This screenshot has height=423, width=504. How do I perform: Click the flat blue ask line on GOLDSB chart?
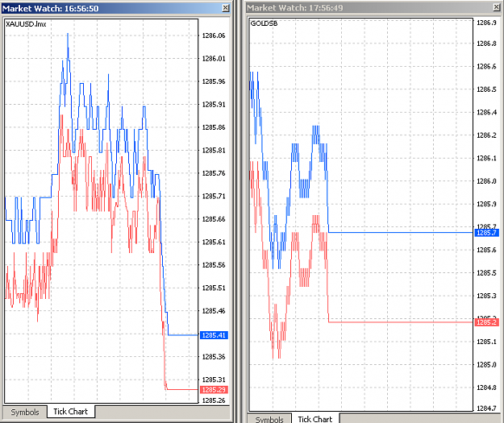click(401, 232)
